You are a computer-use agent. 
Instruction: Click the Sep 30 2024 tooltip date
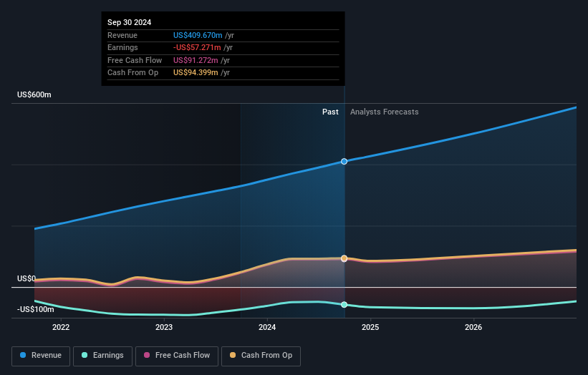pos(130,22)
